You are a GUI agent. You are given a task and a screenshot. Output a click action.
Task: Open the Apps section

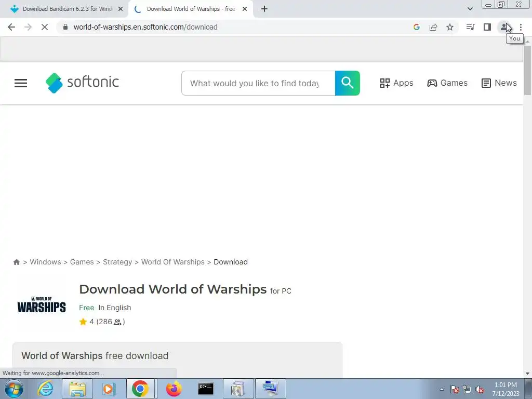(396, 83)
